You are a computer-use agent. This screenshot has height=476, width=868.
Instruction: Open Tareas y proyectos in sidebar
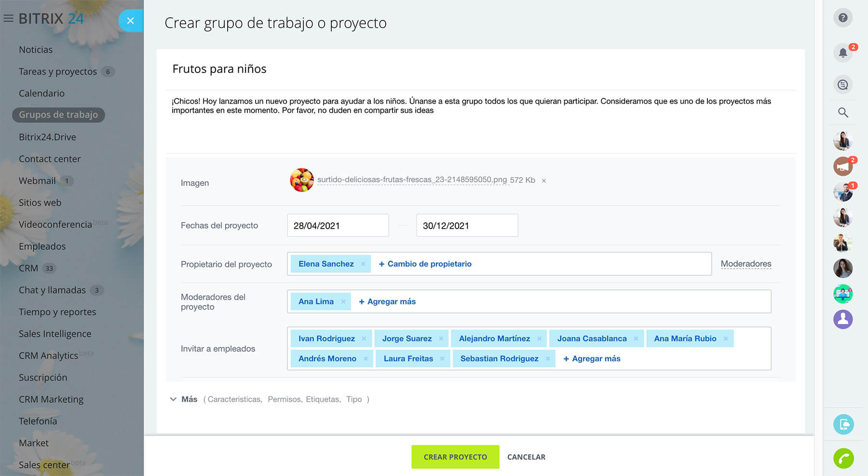pyautogui.click(x=58, y=71)
